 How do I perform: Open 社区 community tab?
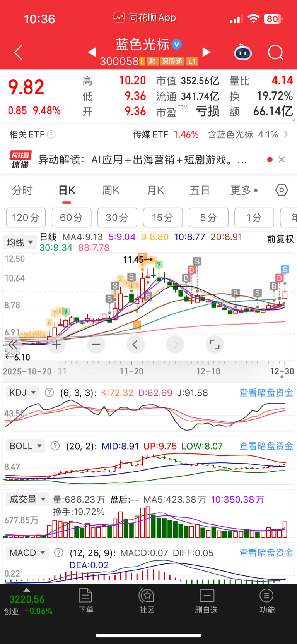[x=147, y=601]
